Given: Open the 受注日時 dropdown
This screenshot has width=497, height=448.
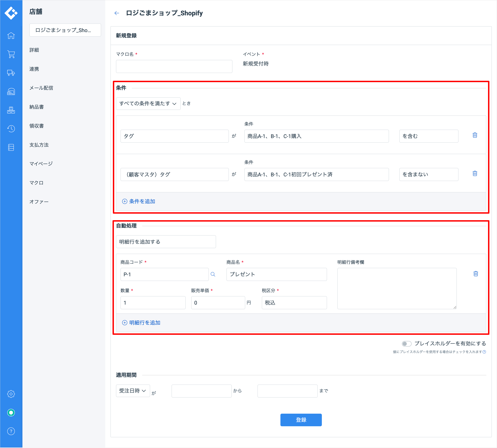Looking at the screenshot, I should (133, 391).
